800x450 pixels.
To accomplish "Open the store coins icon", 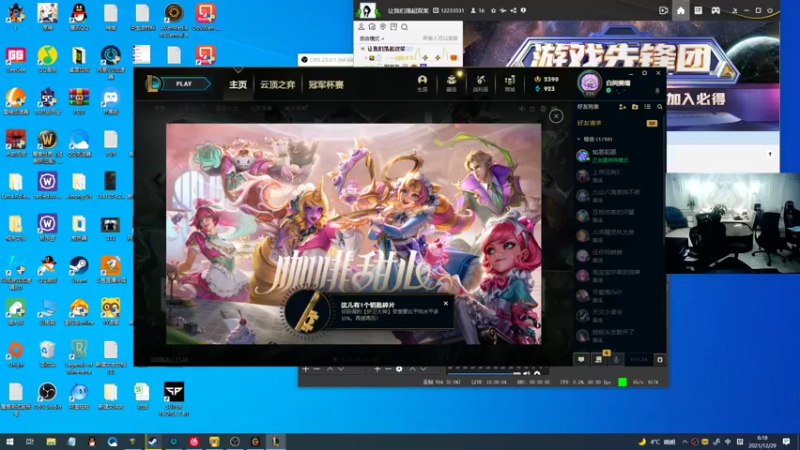I will click(x=510, y=83).
